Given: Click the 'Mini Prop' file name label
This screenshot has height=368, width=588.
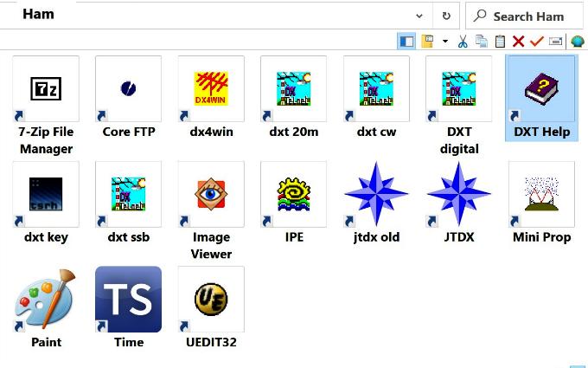Looking at the screenshot, I should point(542,237).
